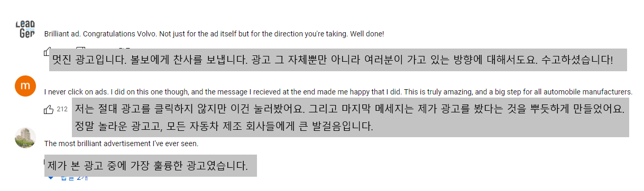
Task: Click the 212 like count
Action: (62, 109)
